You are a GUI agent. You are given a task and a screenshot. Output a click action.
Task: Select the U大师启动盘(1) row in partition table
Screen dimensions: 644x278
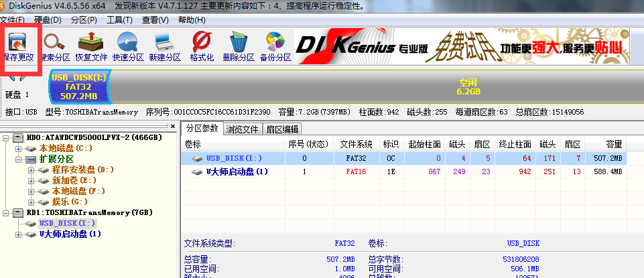[404, 171]
